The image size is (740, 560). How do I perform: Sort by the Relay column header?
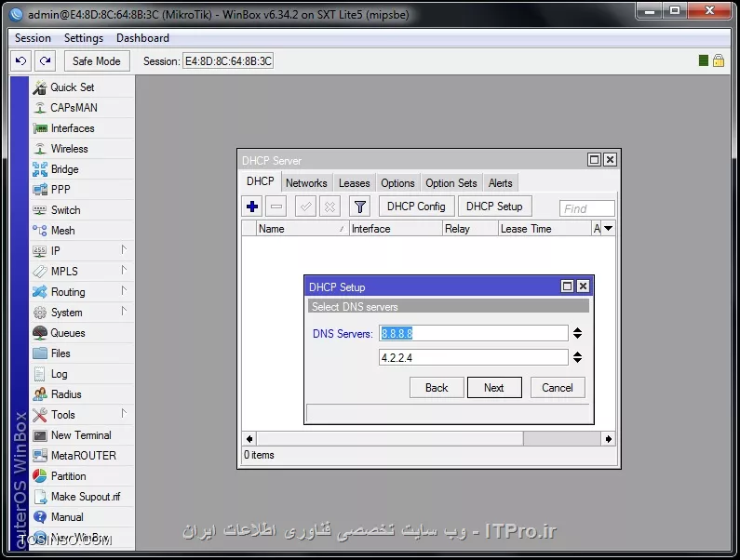pos(470,228)
